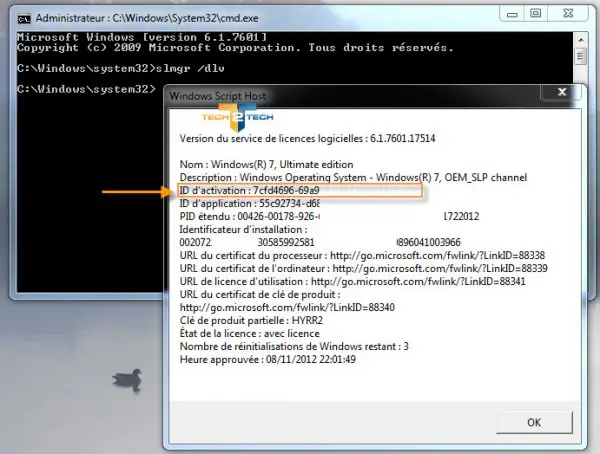Click the LinkID=88340 URL text
Viewport: 600px width, 454px height.
(287, 307)
